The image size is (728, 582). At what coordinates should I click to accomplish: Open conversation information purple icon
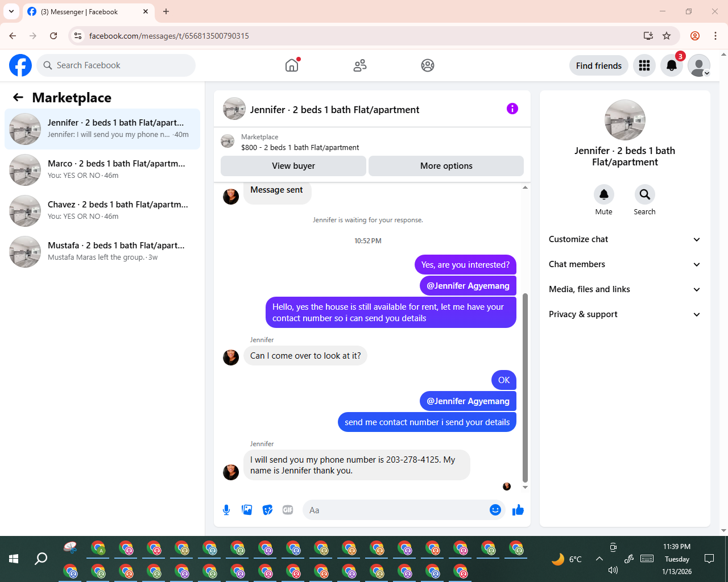pos(512,109)
